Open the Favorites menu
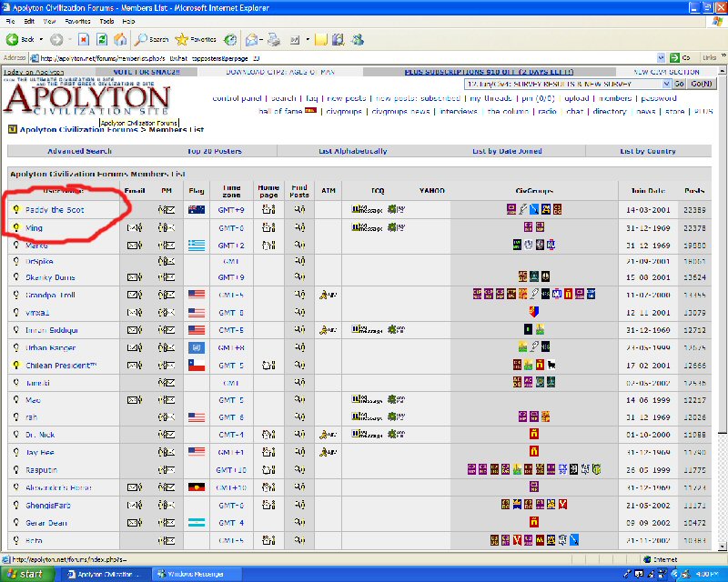Viewport: 728px width, 582px height. pyautogui.click(x=77, y=20)
